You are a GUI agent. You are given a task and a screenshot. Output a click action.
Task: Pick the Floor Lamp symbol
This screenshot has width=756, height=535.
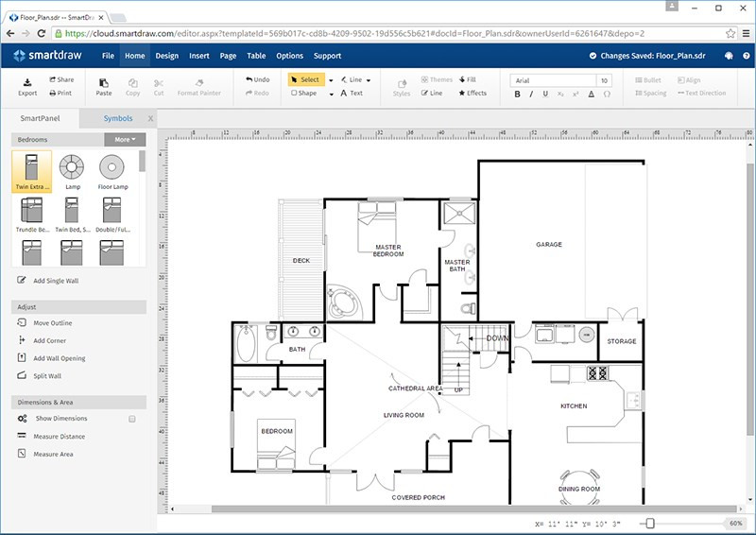point(112,167)
